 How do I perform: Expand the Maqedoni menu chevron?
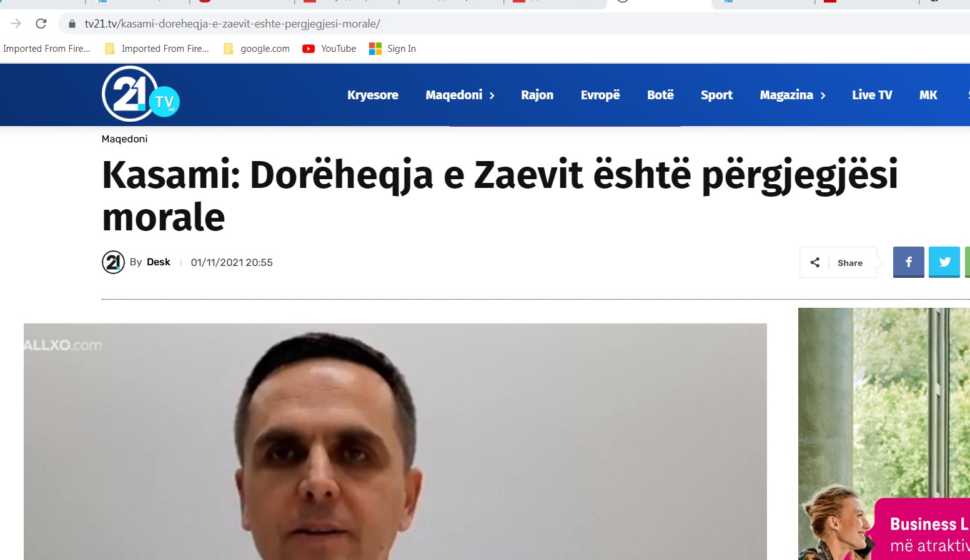click(x=492, y=96)
